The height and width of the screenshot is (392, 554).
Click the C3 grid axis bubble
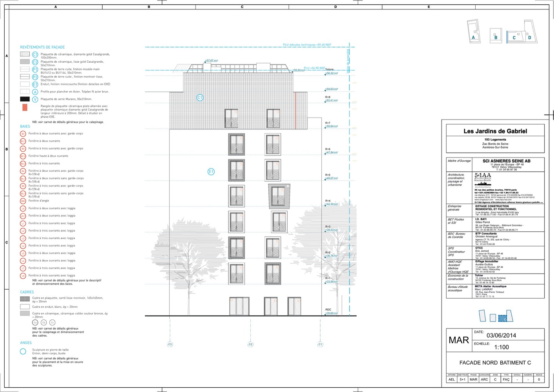(x=170, y=344)
